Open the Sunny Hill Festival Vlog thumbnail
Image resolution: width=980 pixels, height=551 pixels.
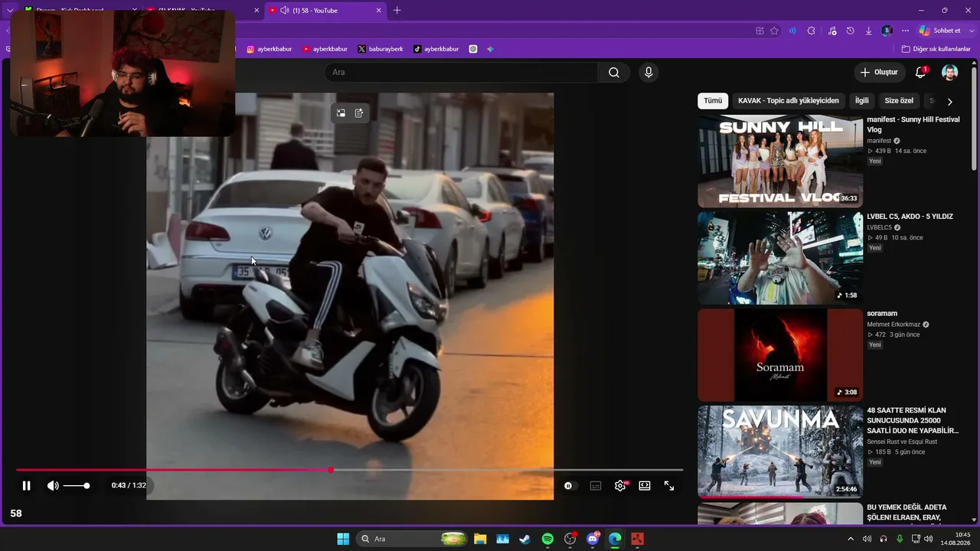780,161
